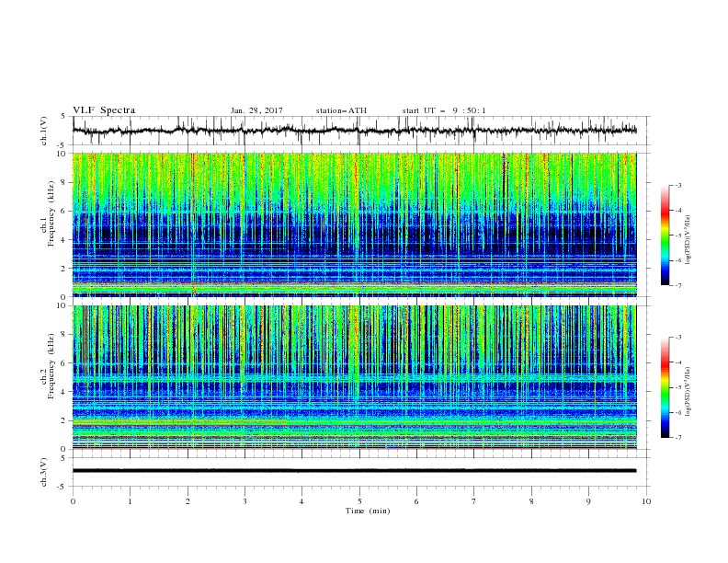Click inside the ch.1 spectrogram panel

coord(354,224)
